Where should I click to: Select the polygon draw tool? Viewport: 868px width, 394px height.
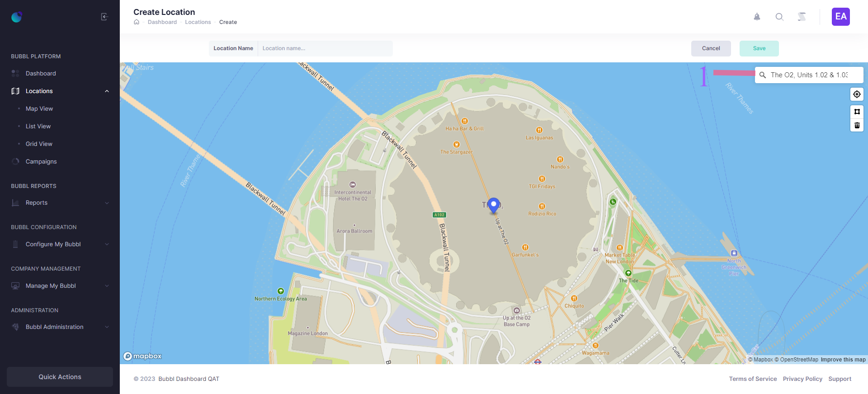[x=857, y=112]
